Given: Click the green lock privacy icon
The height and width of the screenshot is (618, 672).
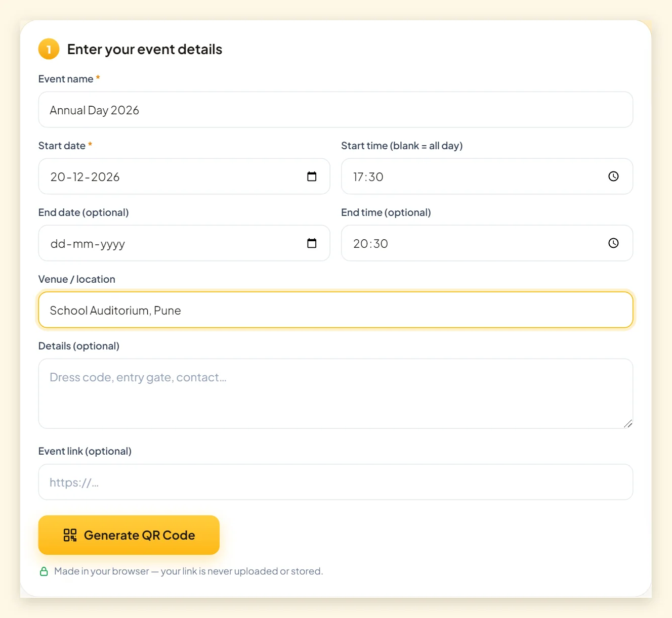Looking at the screenshot, I should [x=44, y=571].
